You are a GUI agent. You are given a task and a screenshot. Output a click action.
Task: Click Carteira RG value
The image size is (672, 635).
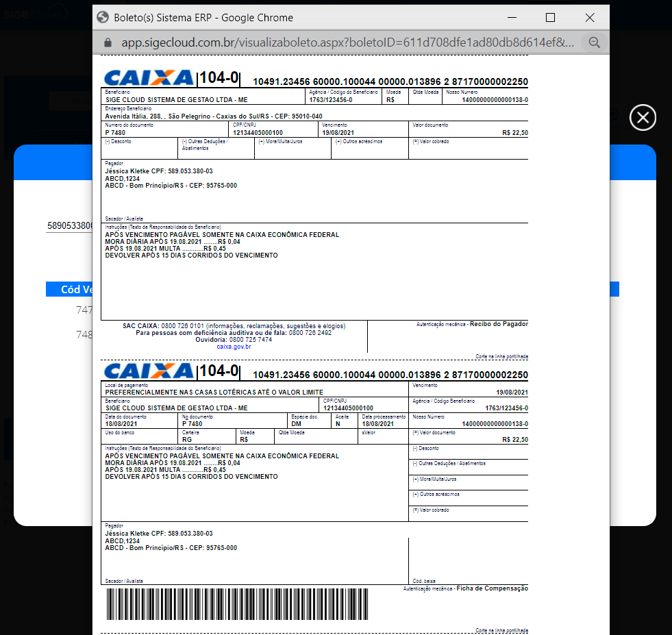pos(187,440)
